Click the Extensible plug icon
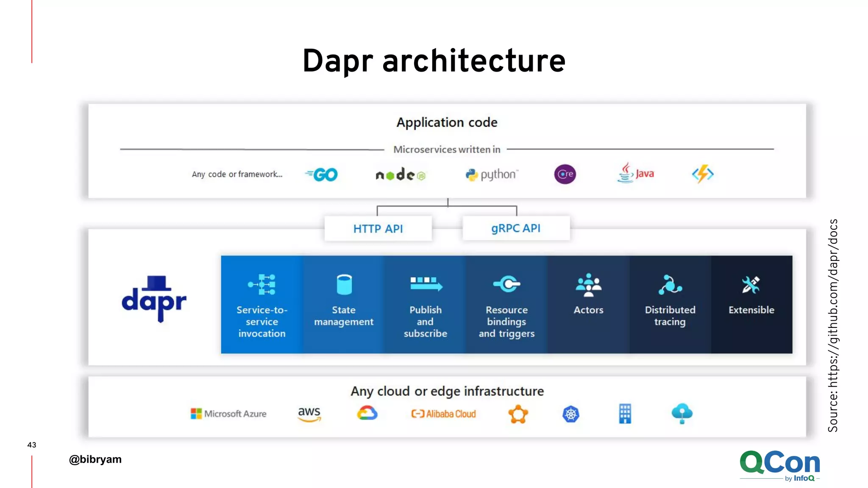This screenshot has width=868, height=488. pos(751,285)
